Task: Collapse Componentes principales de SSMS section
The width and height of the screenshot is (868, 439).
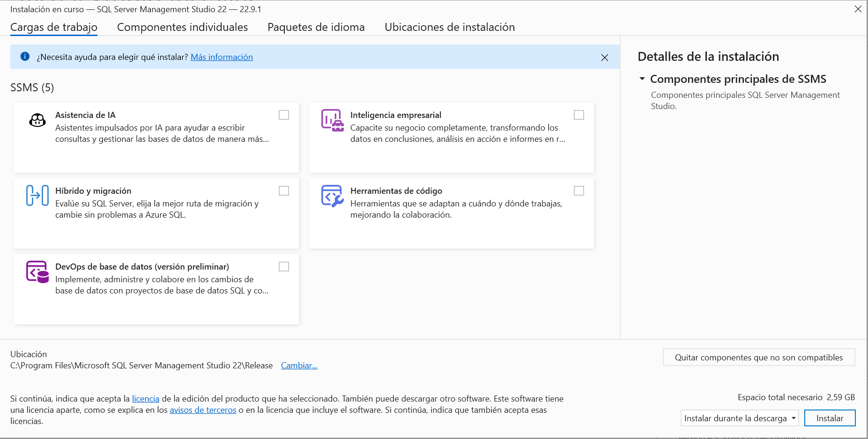Action: tap(642, 79)
